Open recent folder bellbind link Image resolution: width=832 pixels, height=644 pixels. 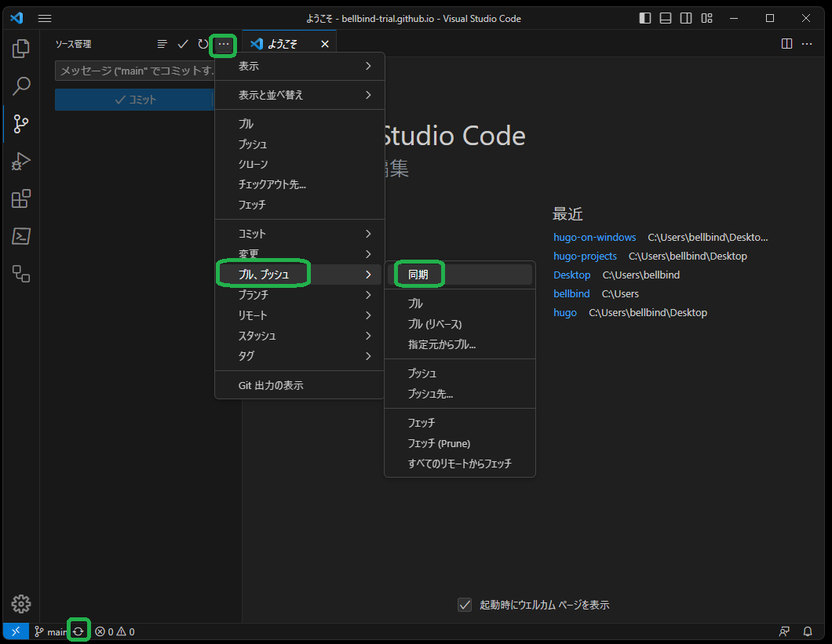point(571,294)
